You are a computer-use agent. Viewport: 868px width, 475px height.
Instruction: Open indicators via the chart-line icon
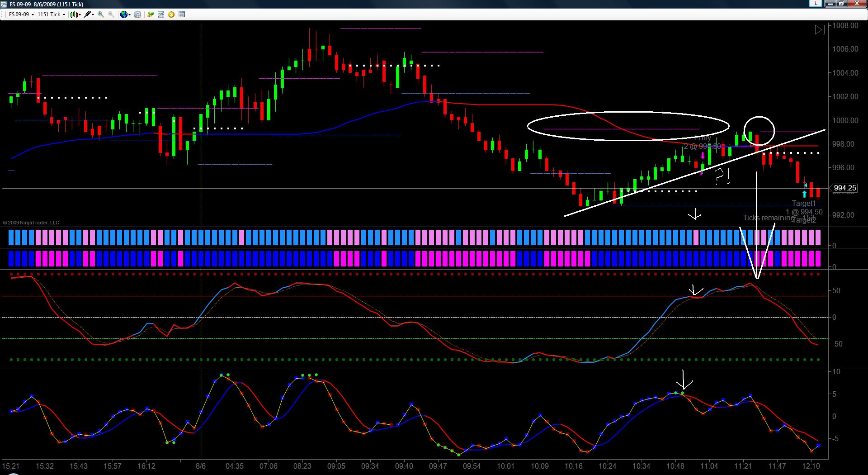coord(161,14)
